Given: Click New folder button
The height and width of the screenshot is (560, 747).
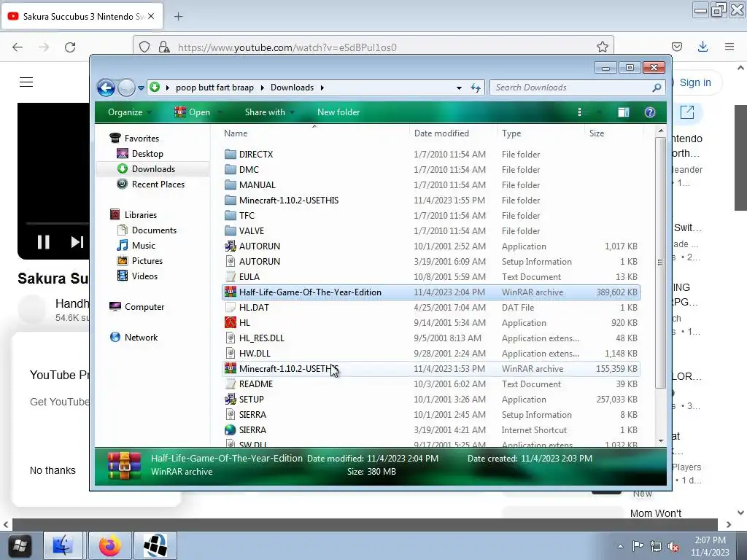Looking at the screenshot, I should pos(338,112).
